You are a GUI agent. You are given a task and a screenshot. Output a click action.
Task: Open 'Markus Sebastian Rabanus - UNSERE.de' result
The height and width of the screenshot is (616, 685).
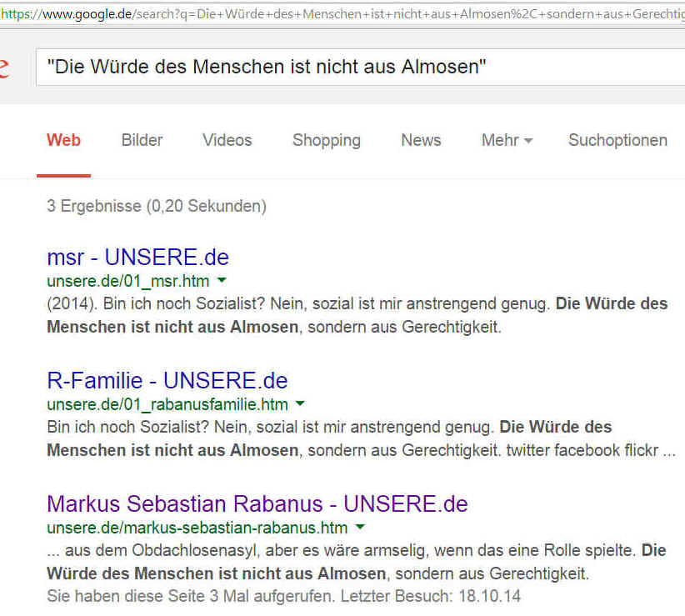pos(257,504)
